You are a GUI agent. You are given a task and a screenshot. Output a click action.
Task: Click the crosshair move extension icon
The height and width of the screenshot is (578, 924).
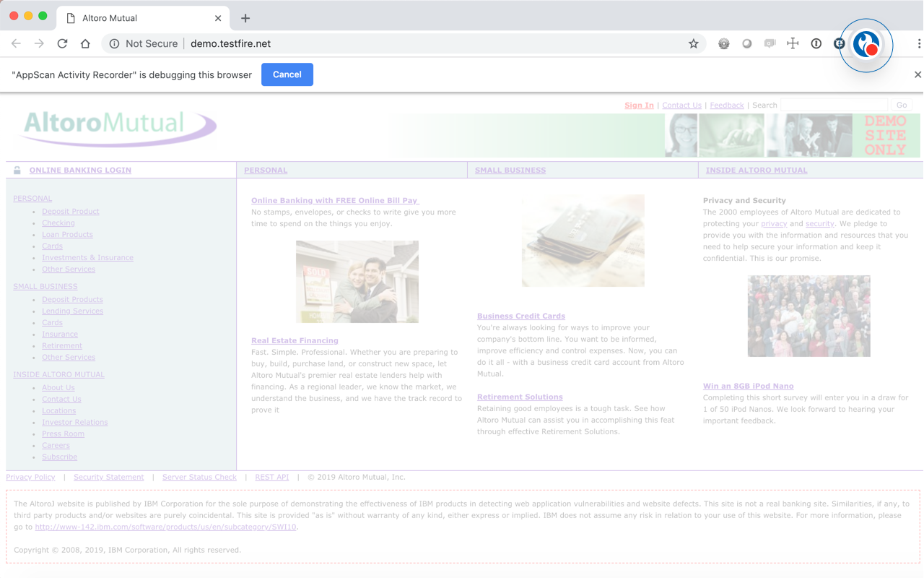click(x=793, y=43)
